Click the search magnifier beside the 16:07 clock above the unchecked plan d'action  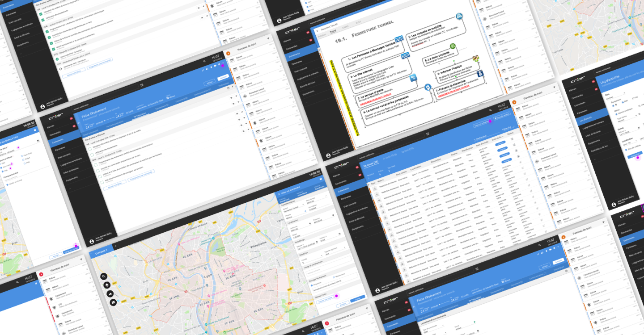[204, 62]
